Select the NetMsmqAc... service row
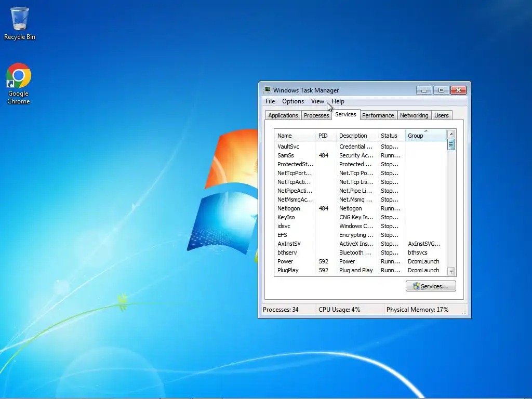 (x=361, y=199)
